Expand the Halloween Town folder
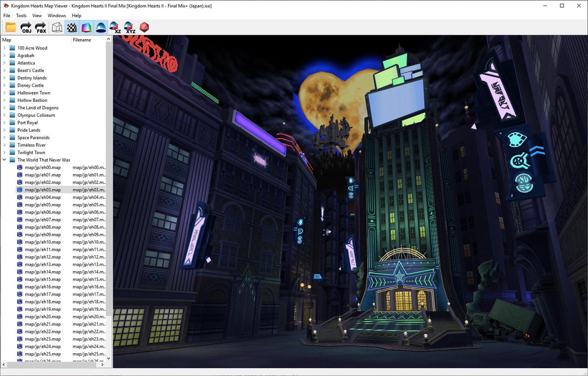The width and height of the screenshot is (588, 376). tap(4, 93)
